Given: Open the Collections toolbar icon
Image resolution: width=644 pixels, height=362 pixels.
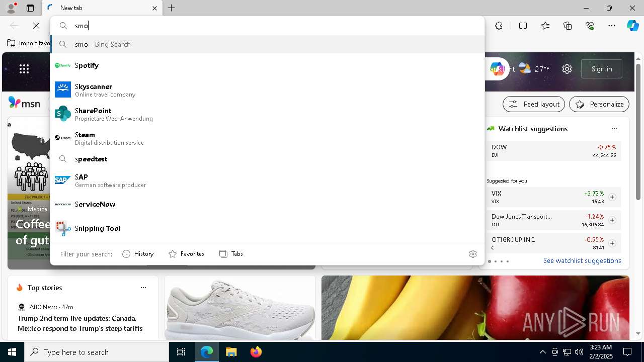Looking at the screenshot, I should (x=568, y=26).
